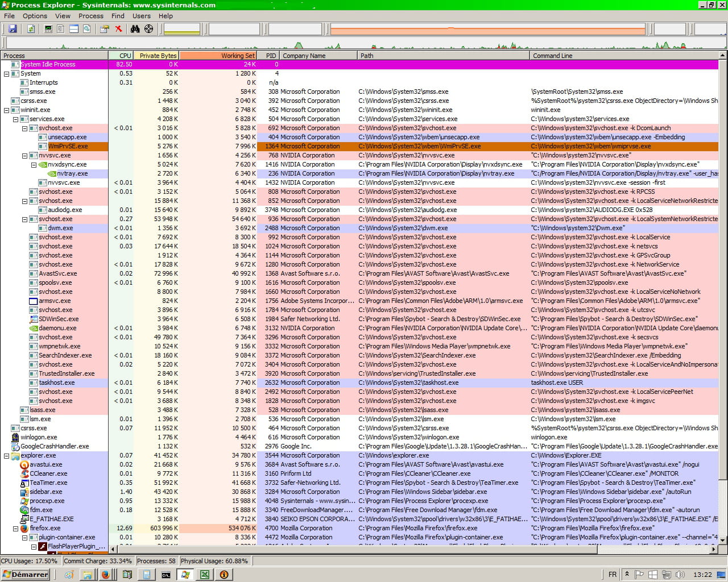Click the command prompt taskbar button
Viewport: 728px width, 582px height.
[x=166, y=575]
